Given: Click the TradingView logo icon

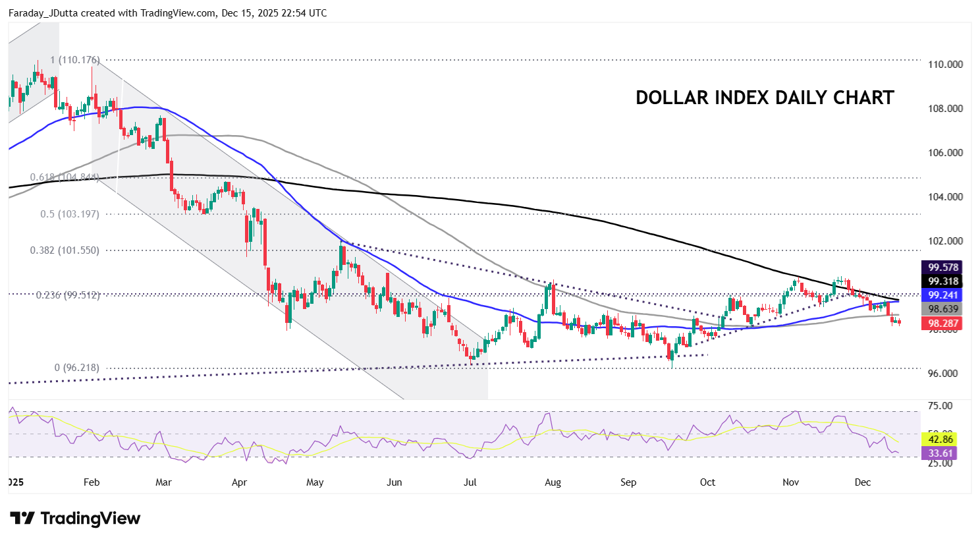Looking at the screenshot, I should pos(22,519).
